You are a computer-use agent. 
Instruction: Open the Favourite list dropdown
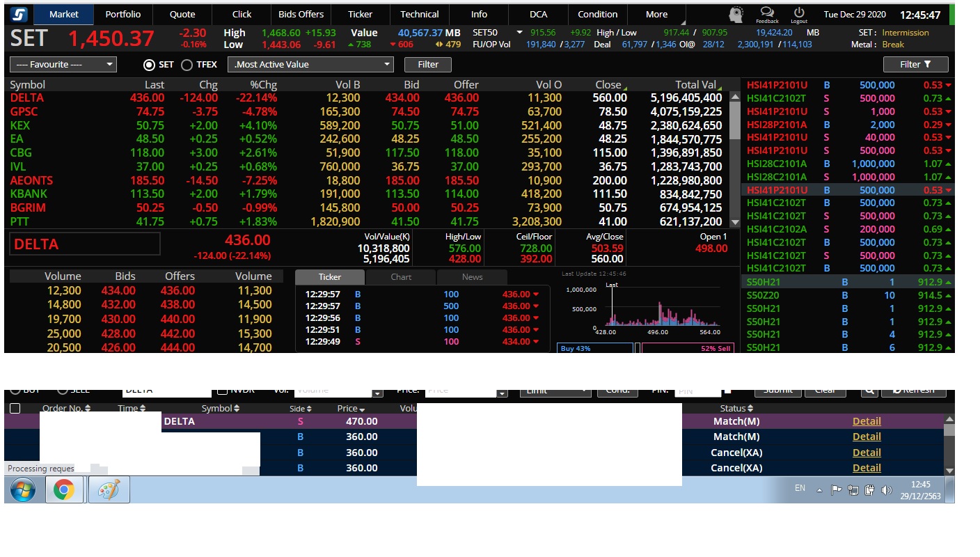(x=63, y=65)
